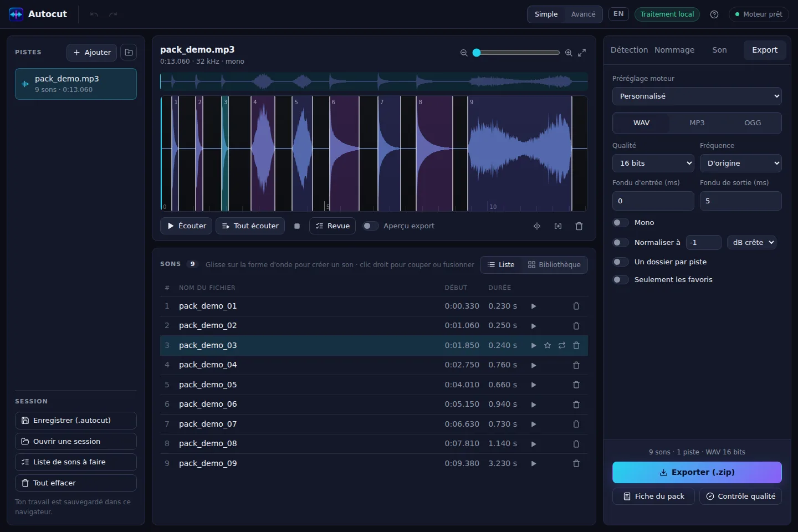
Task: Enable the Normaliser à switch
Action: coord(621,242)
